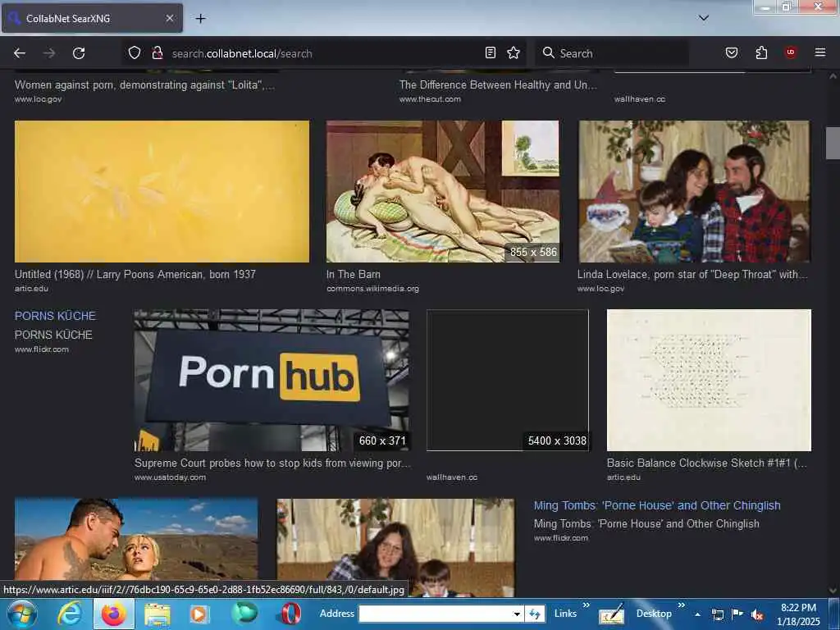Open Windows Explorer folder icon on taskbar
Image resolution: width=840 pixels, height=630 pixels.
[157, 614]
